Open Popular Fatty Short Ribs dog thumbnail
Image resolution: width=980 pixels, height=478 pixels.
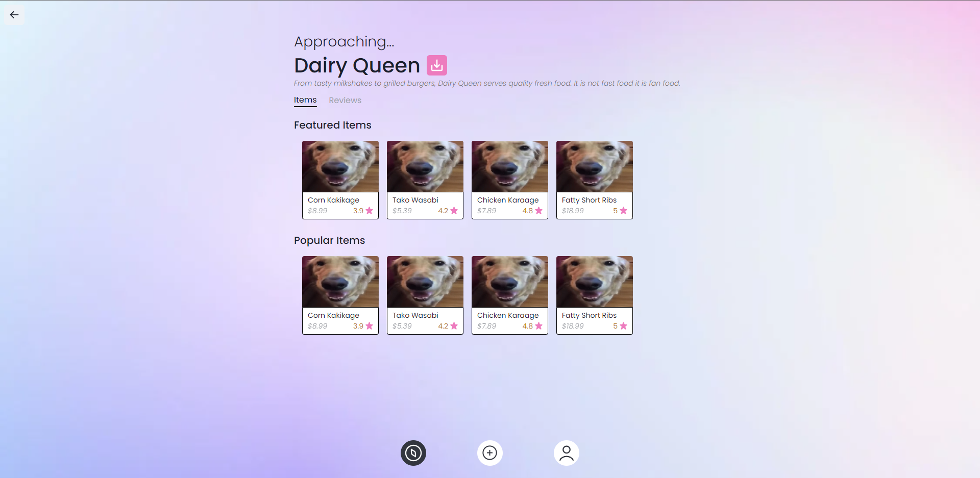point(595,282)
